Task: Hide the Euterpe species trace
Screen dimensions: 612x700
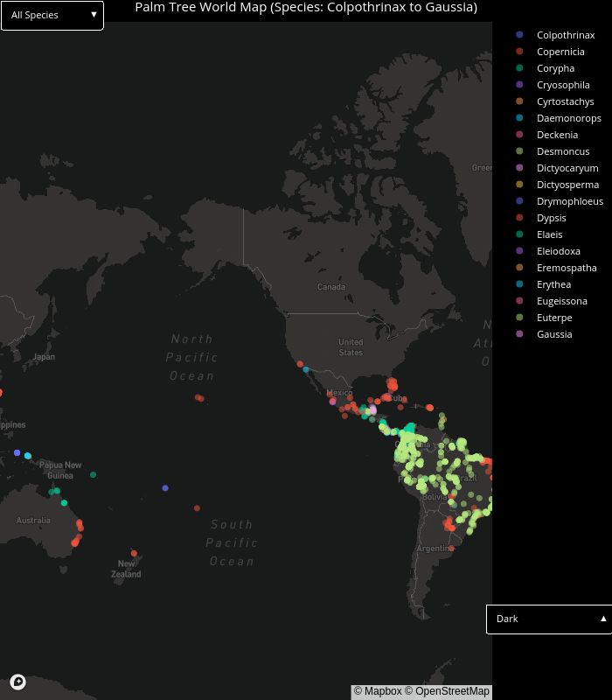Action: [x=554, y=318]
